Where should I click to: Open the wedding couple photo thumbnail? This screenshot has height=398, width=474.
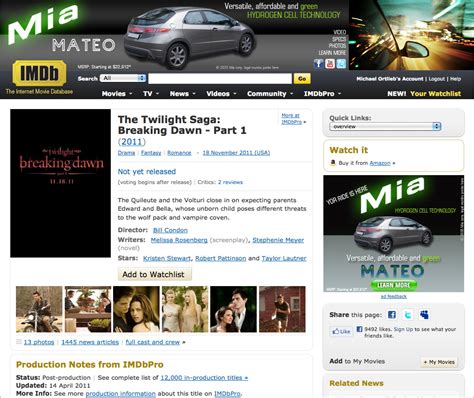tap(234, 309)
